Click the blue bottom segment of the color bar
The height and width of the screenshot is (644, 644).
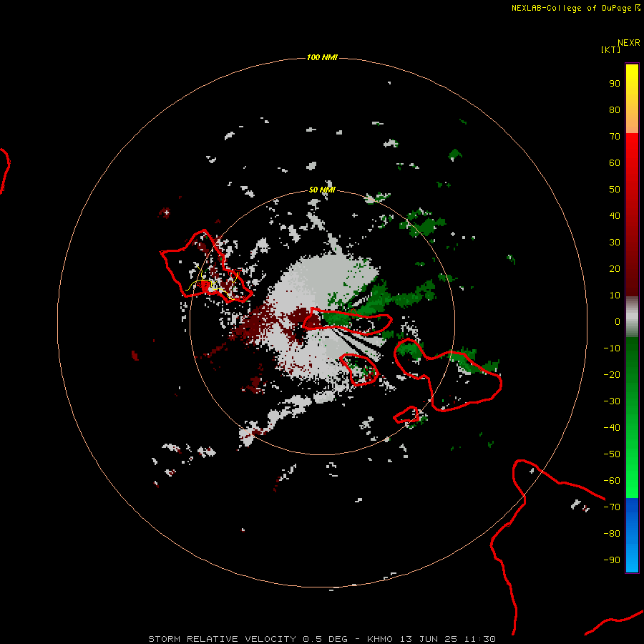632,535
